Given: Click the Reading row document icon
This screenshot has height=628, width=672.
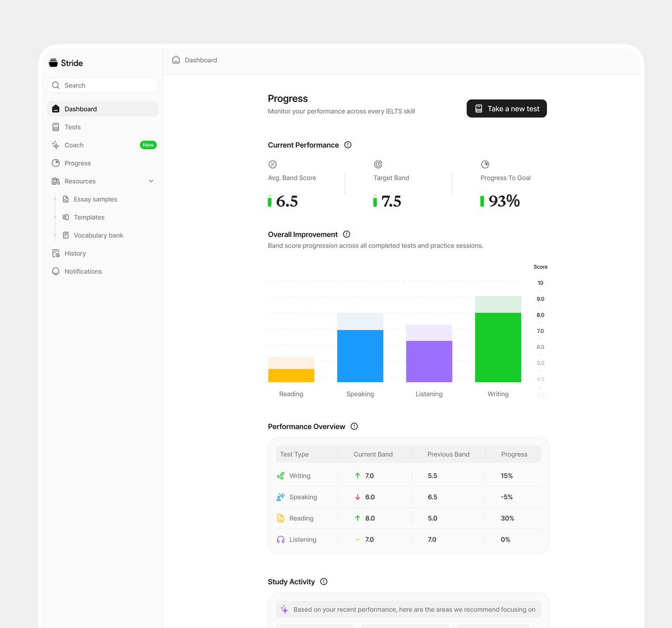Looking at the screenshot, I should (281, 518).
